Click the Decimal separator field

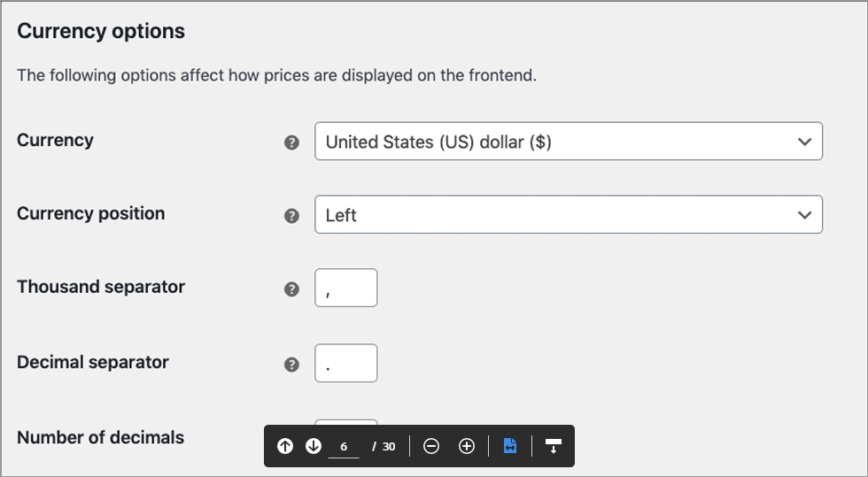coord(345,364)
